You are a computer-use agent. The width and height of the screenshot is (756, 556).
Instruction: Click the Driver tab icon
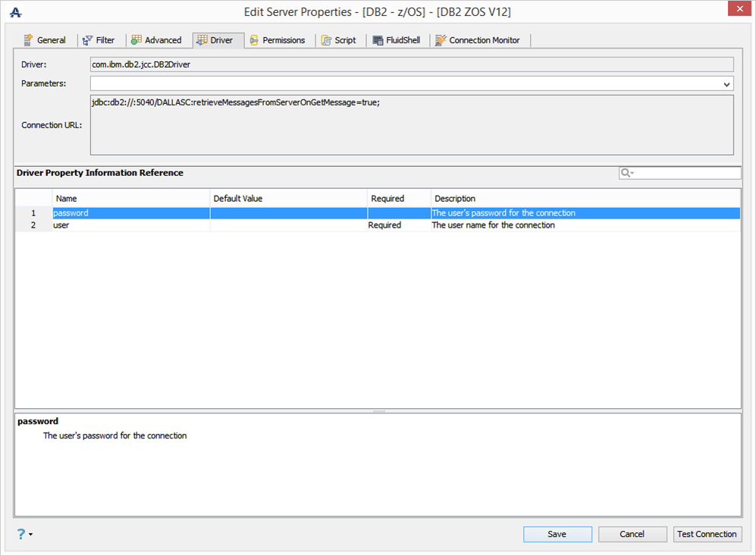202,40
